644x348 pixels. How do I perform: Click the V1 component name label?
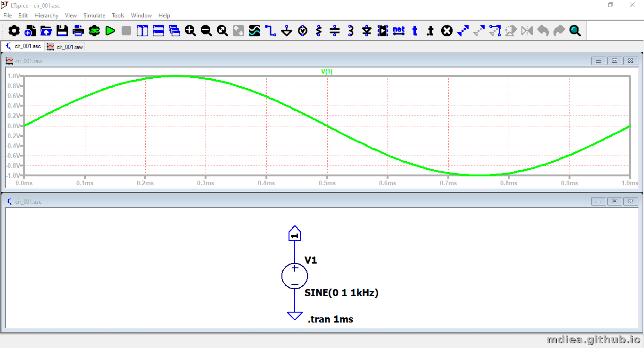(x=311, y=260)
